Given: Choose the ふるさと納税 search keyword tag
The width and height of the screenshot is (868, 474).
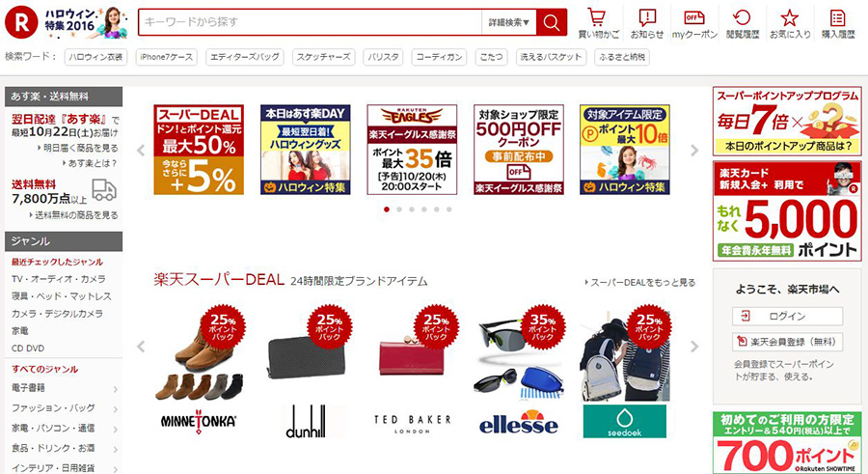Looking at the screenshot, I should coord(622,57).
